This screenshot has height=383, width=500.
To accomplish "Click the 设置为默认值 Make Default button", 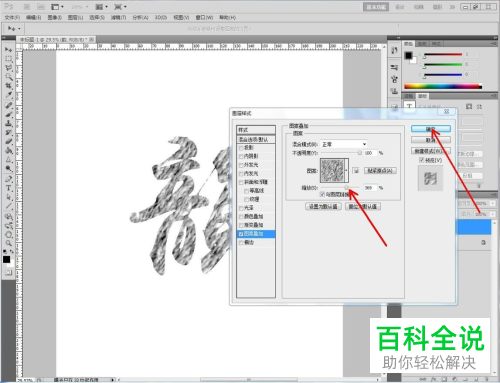I will click(323, 206).
